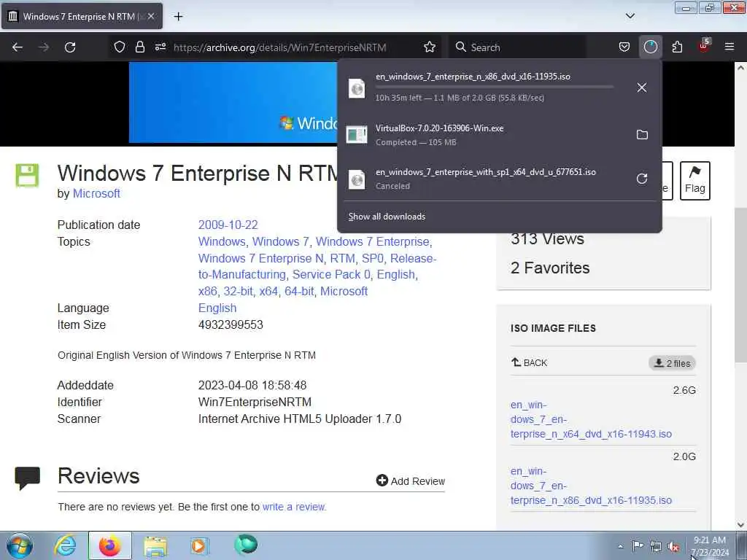
Task: Click the page vertical scrollbar thumb
Action: coord(740,285)
